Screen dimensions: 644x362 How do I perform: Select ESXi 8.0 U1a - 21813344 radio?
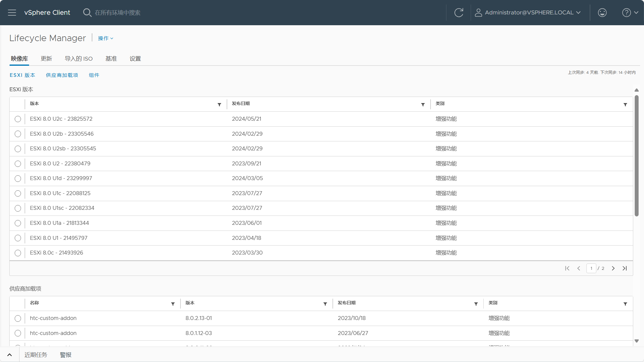pyautogui.click(x=18, y=223)
